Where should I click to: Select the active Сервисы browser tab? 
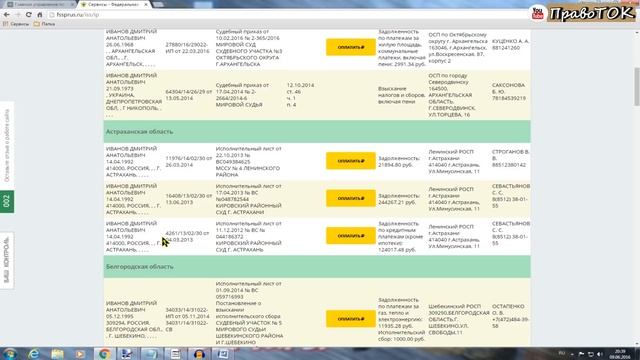(113, 4)
